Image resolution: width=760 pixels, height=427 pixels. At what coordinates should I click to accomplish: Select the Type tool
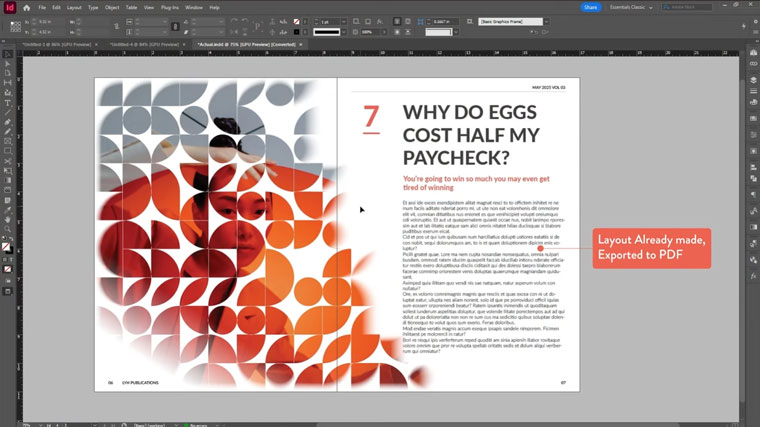pos(8,103)
